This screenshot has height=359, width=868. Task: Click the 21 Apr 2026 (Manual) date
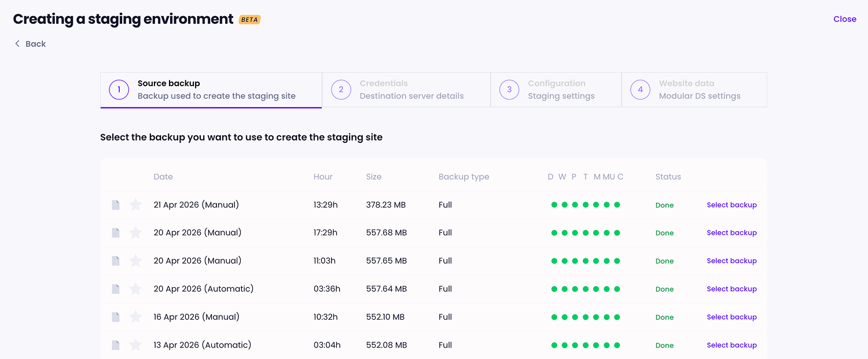pyautogui.click(x=196, y=205)
